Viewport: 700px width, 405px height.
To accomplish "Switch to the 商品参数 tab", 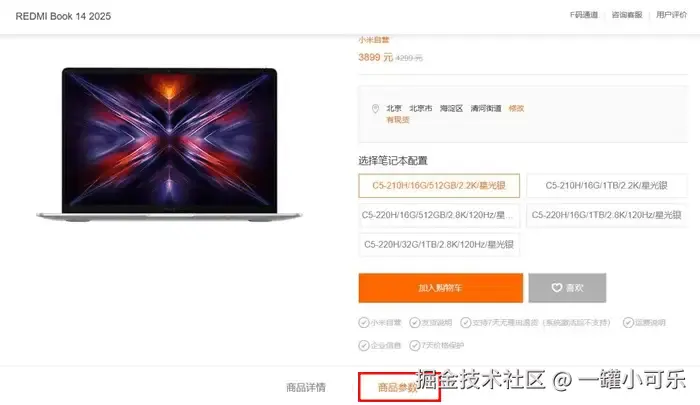I will click(x=399, y=387).
